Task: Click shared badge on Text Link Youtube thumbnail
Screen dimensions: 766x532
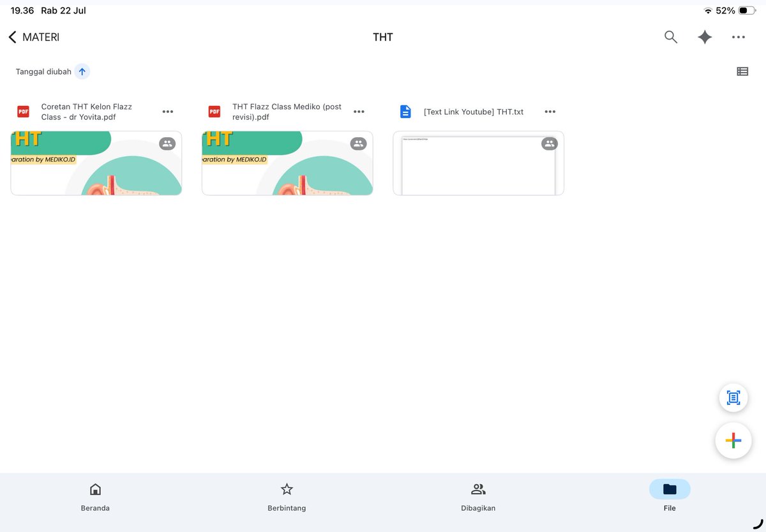Action: click(550, 144)
